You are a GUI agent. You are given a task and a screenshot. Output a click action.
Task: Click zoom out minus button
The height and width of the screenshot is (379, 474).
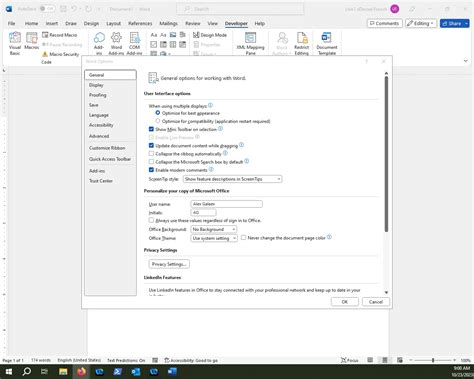(411, 360)
